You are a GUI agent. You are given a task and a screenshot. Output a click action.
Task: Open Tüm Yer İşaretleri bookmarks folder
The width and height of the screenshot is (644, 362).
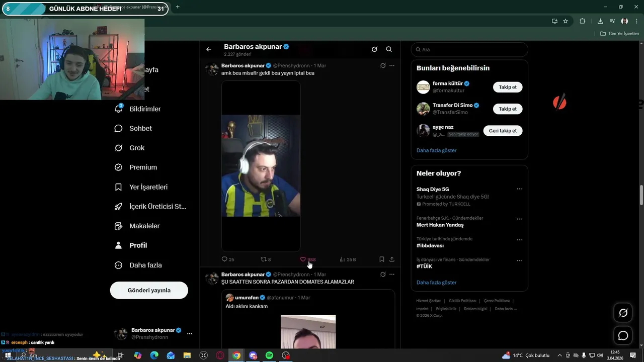[619, 34]
